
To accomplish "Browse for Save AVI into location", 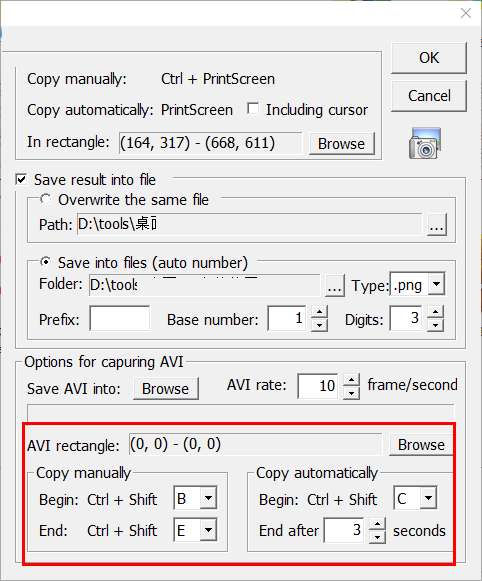I will (x=166, y=388).
